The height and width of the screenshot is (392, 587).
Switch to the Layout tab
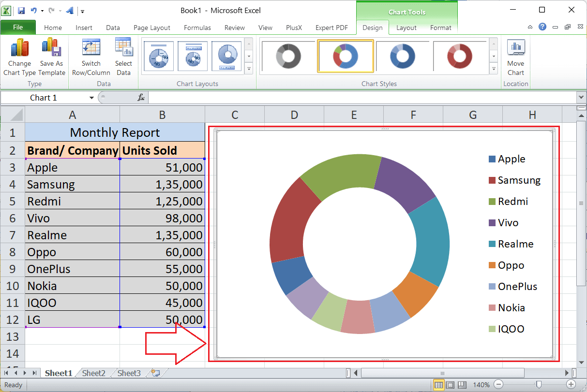pos(406,28)
